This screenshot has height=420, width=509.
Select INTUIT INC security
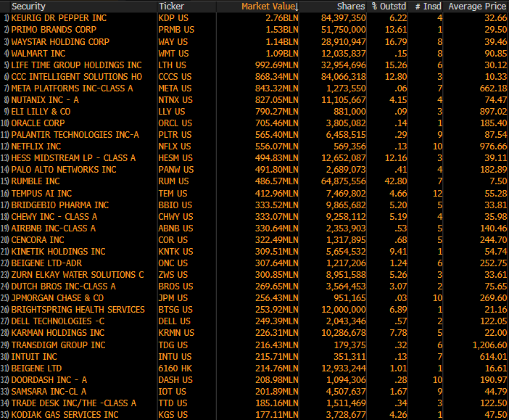pyautogui.click(x=34, y=357)
